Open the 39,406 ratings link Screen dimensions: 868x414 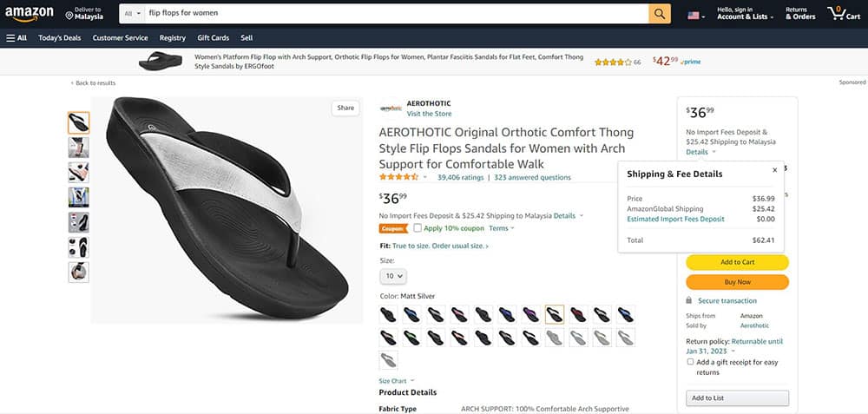tap(460, 177)
